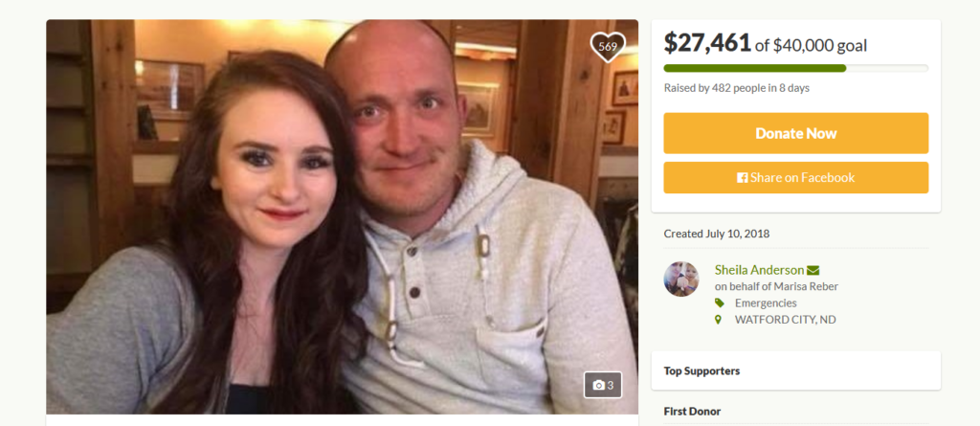Click the green fundraising progress bar
This screenshot has height=426, width=980.
(x=795, y=68)
